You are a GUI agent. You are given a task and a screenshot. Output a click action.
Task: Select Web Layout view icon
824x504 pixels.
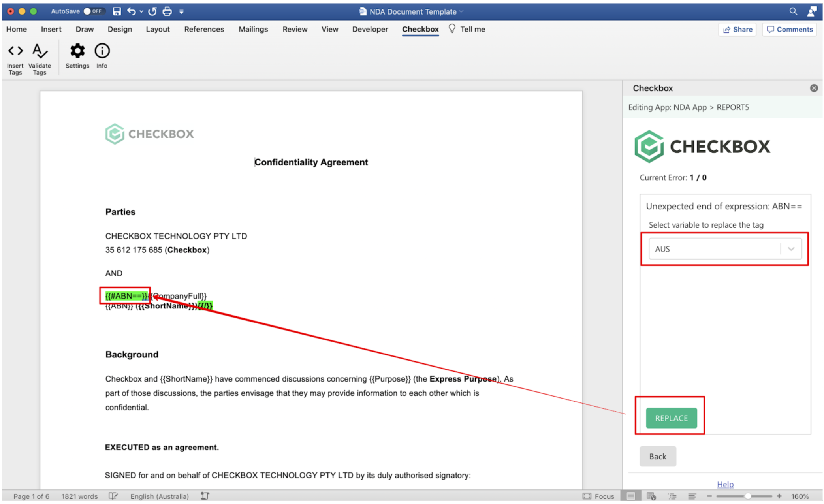[651, 496]
